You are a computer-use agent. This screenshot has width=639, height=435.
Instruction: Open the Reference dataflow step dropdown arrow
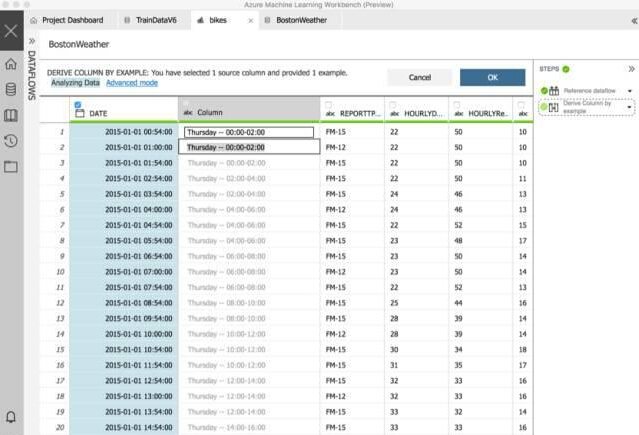[629, 91]
